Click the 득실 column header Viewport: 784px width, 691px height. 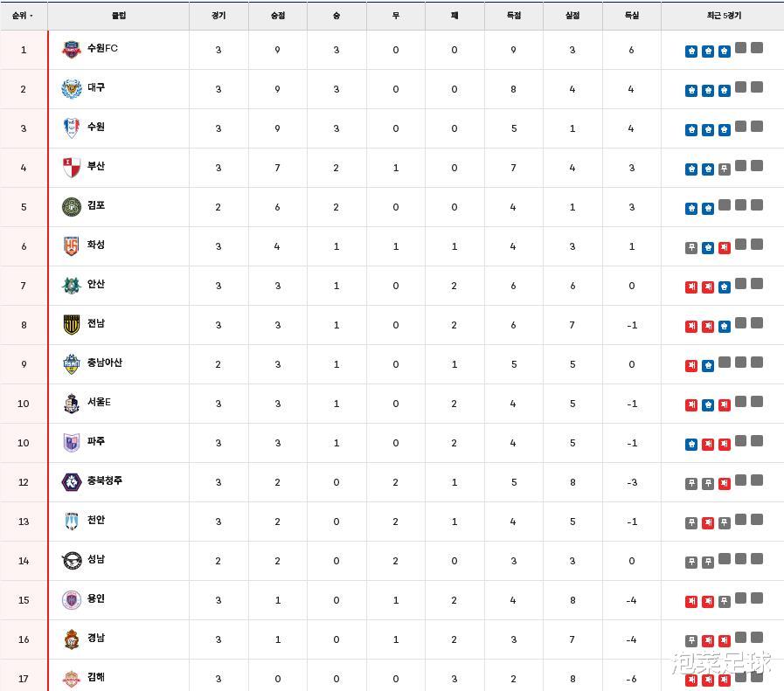631,16
